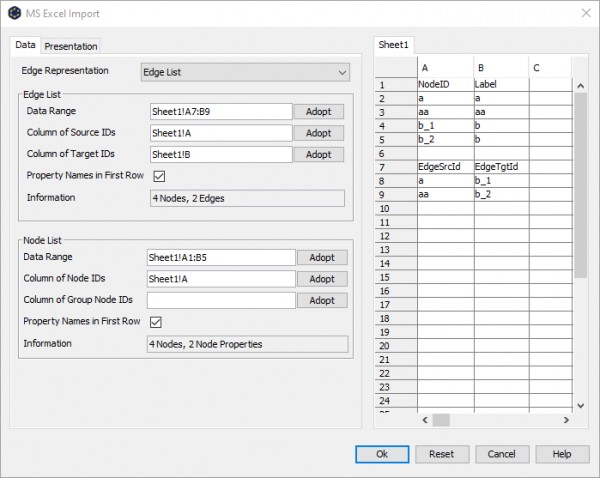
Task: Click the sheet scroll up arrow
Action: pos(580,86)
